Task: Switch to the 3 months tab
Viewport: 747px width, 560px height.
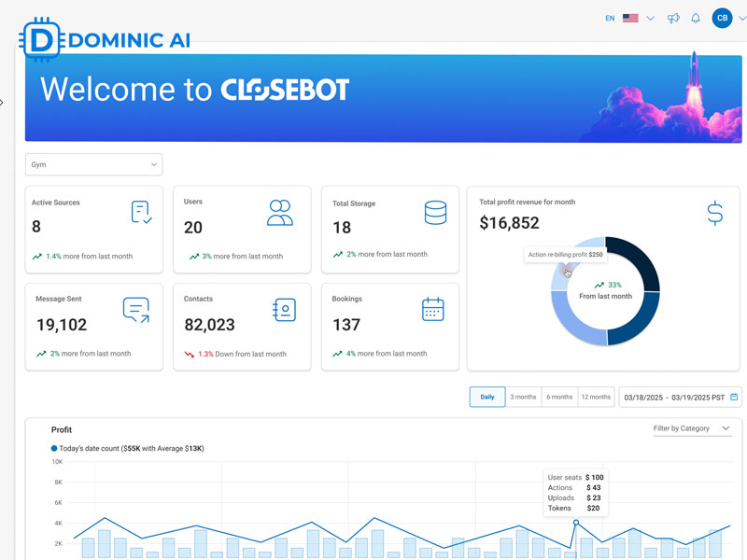Action: pos(523,397)
